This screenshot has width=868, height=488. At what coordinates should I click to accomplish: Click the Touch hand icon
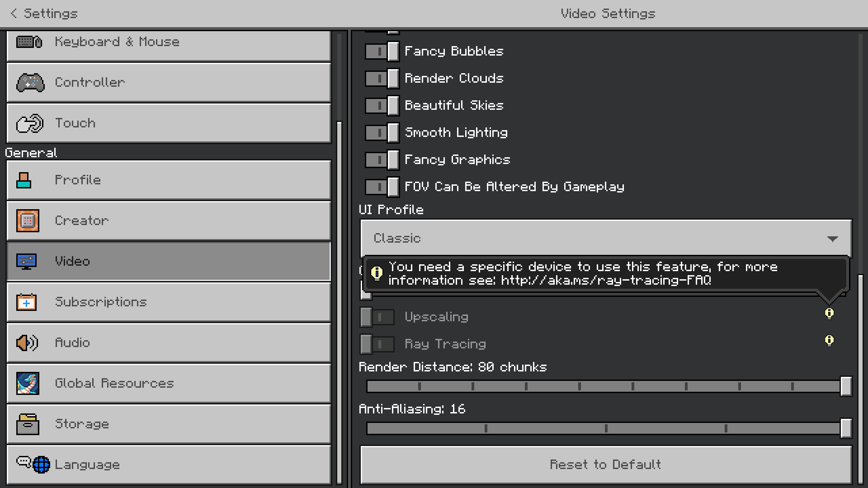pyautogui.click(x=30, y=123)
